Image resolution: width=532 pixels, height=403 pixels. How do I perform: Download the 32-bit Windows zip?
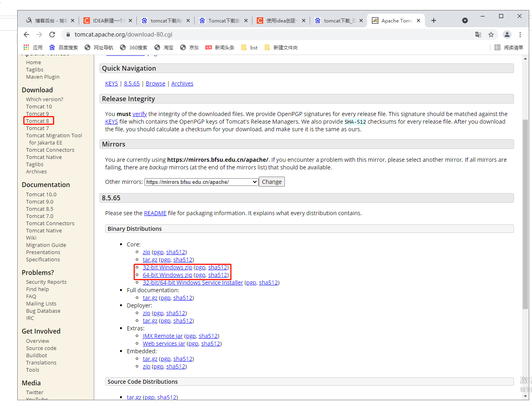[168, 267]
